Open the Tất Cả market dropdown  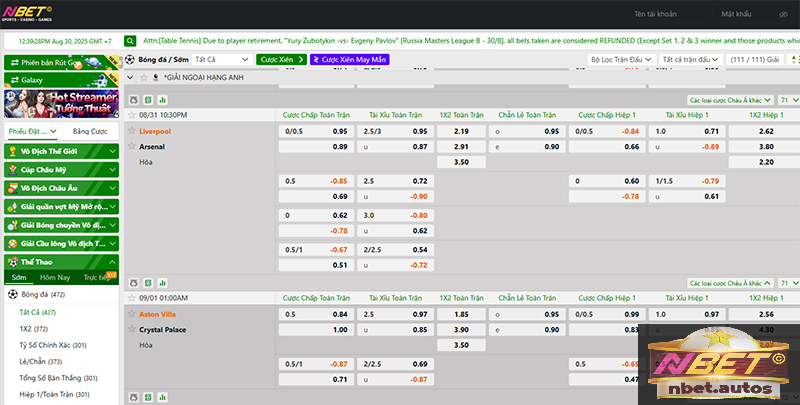coord(223,60)
